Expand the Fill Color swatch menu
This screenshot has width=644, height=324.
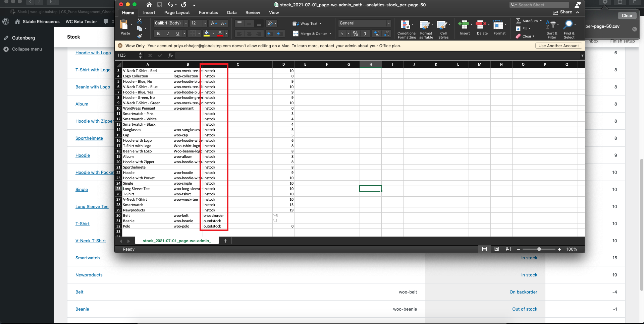pyautogui.click(x=212, y=34)
